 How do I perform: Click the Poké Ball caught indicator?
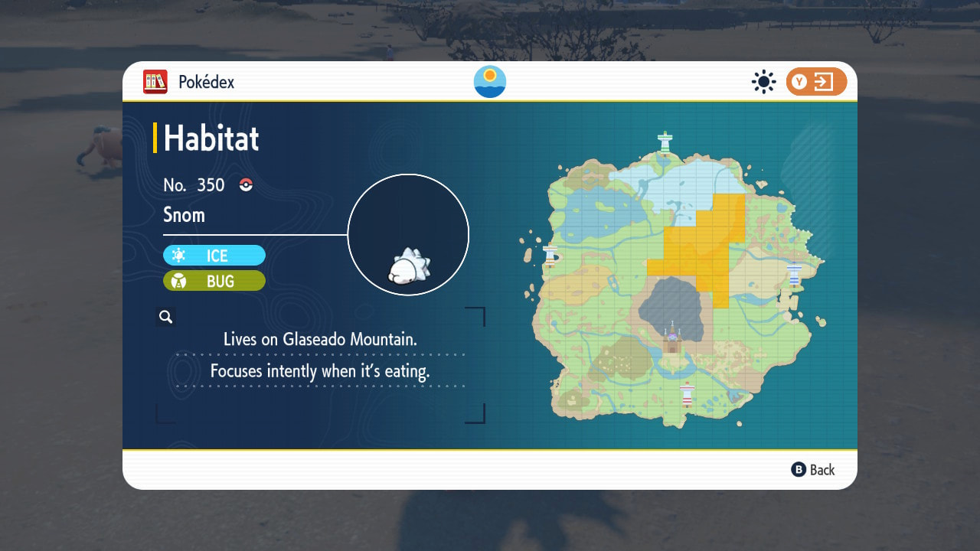click(x=246, y=184)
